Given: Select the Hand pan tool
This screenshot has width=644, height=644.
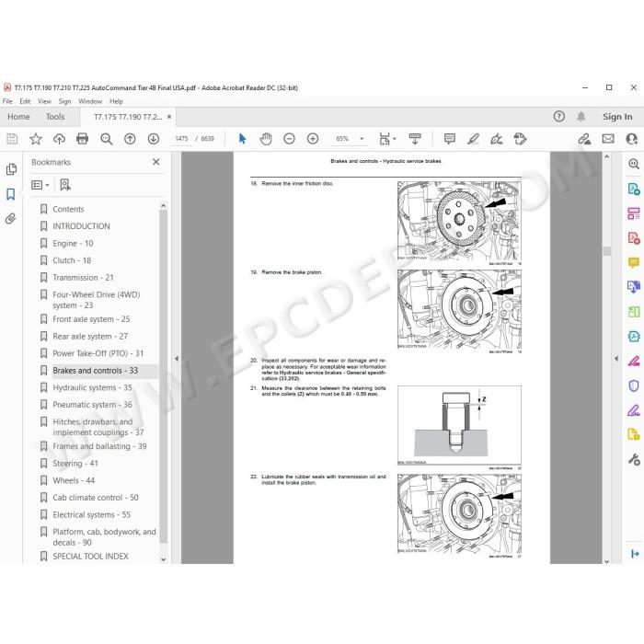Looking at the screenshot, I should [x=266, y=139].
